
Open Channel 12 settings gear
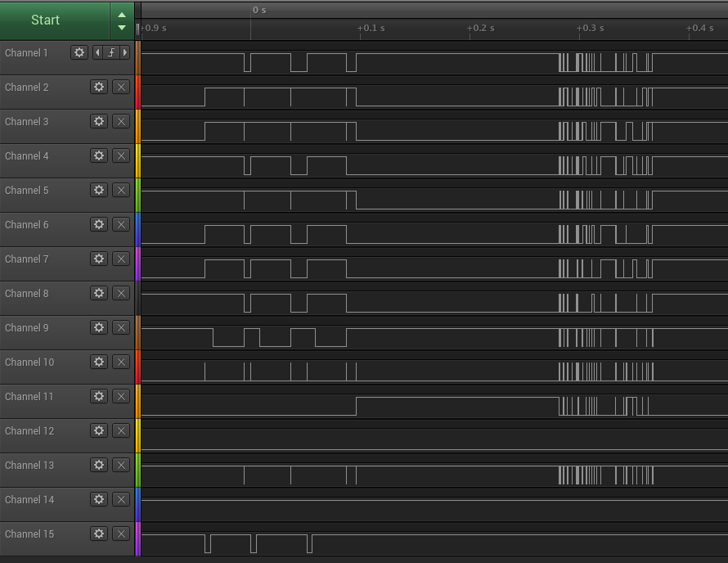pos(99,430)
